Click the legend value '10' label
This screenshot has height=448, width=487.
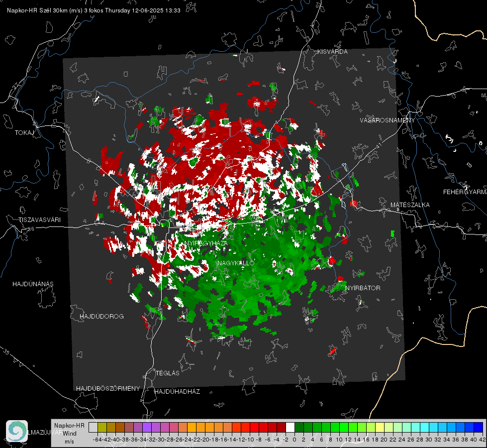(339, 440)
